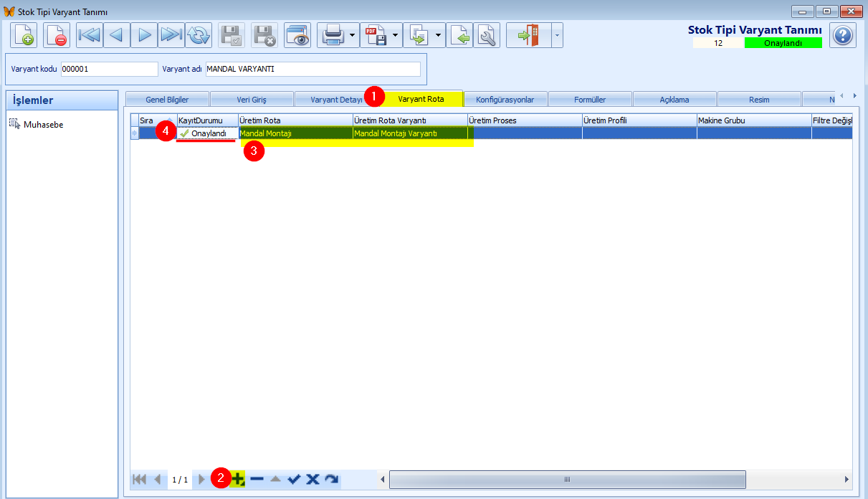
Task: Sort by the KayıtDurumu column header
Action: (x=207, y=120)
